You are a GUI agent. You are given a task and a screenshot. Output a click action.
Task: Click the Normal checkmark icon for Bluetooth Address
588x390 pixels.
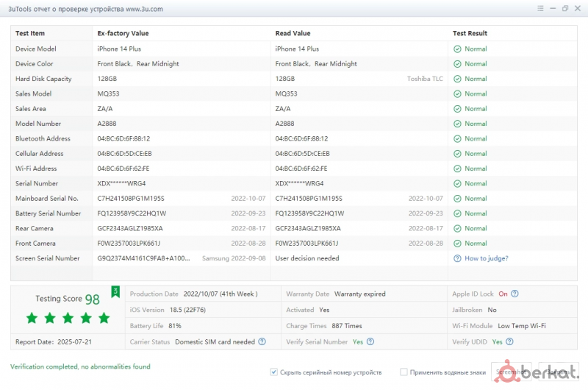[x=457, y=139]
